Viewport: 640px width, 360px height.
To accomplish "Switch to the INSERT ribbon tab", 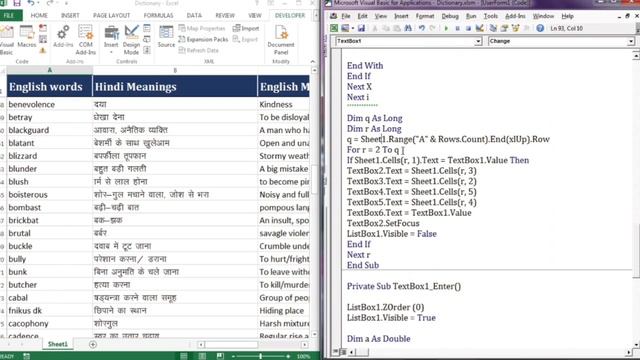I will tap(70, 16).
